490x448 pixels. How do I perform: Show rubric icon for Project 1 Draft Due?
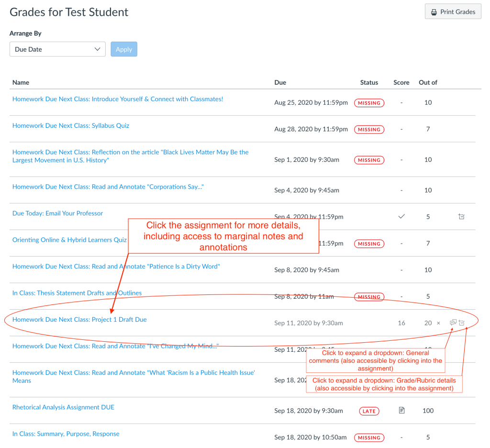click(x=462, y=323)
